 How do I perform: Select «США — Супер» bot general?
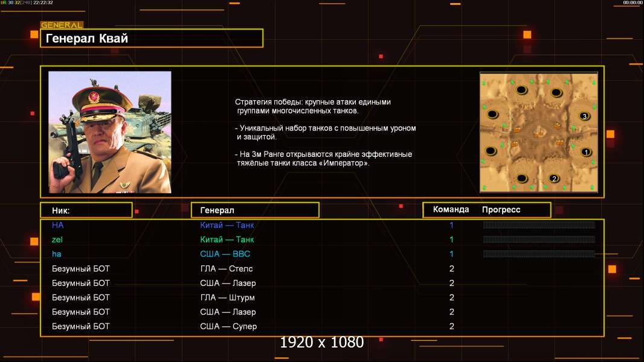tap(228, 326)
